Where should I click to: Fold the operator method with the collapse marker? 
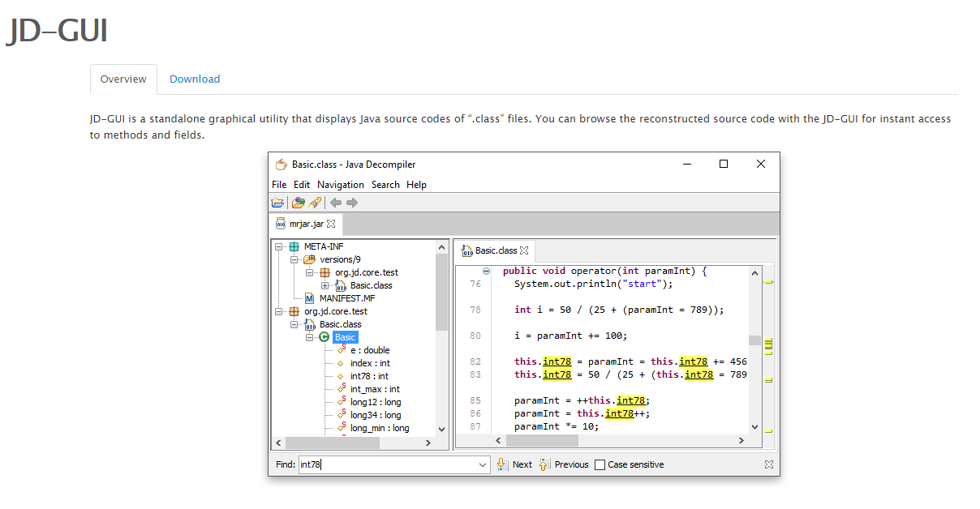486,271
